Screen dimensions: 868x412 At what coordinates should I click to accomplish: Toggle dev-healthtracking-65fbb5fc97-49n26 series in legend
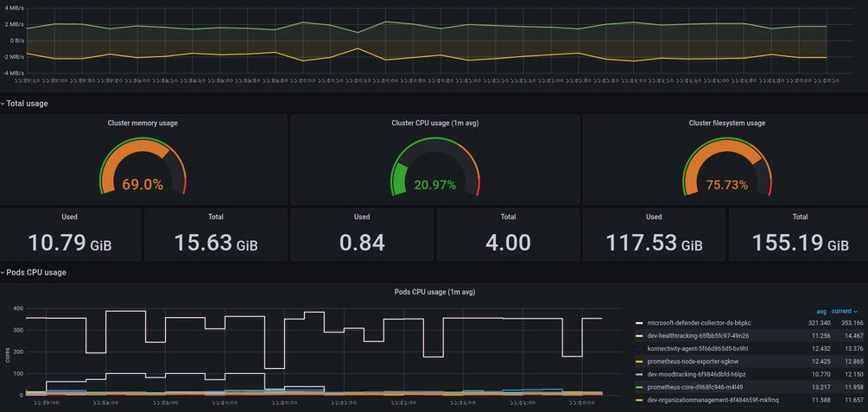[698, 336]
